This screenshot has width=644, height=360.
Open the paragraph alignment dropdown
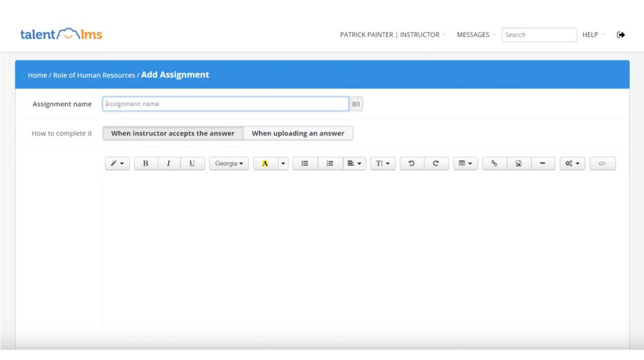[x=354, y=163]
